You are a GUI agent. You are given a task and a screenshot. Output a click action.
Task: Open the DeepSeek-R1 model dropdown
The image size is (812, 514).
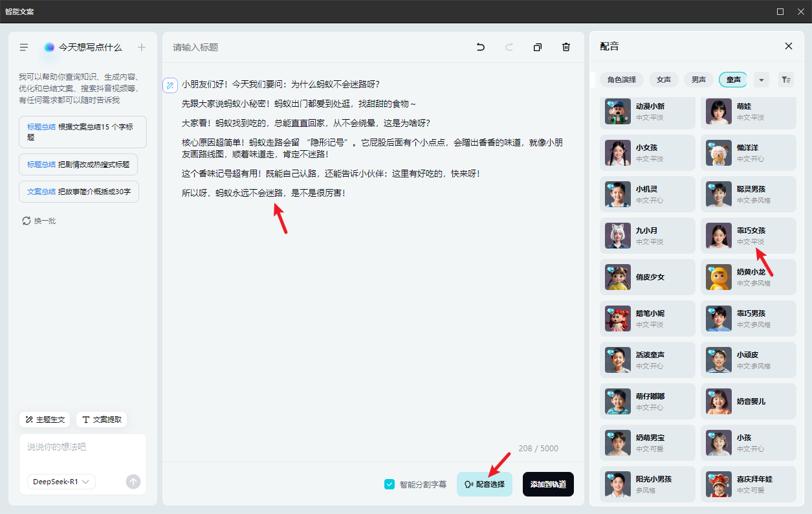click(61, 482)
